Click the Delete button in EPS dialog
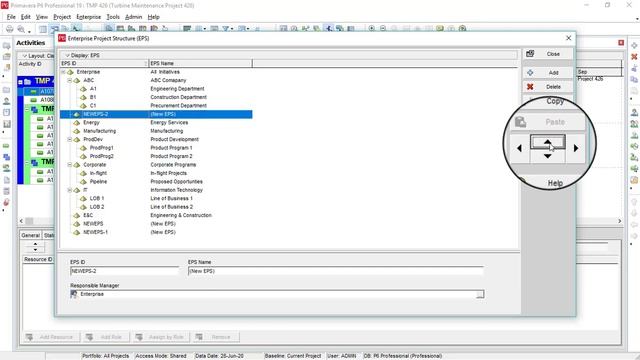Viewport: 640px width, 360px height. click(x=548, y=87)
